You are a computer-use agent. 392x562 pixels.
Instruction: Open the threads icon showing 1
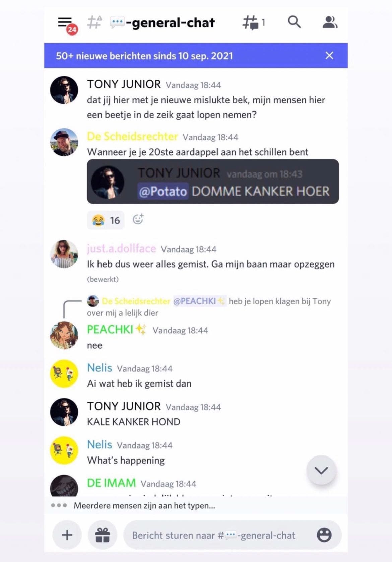click(x=254, y=23)
